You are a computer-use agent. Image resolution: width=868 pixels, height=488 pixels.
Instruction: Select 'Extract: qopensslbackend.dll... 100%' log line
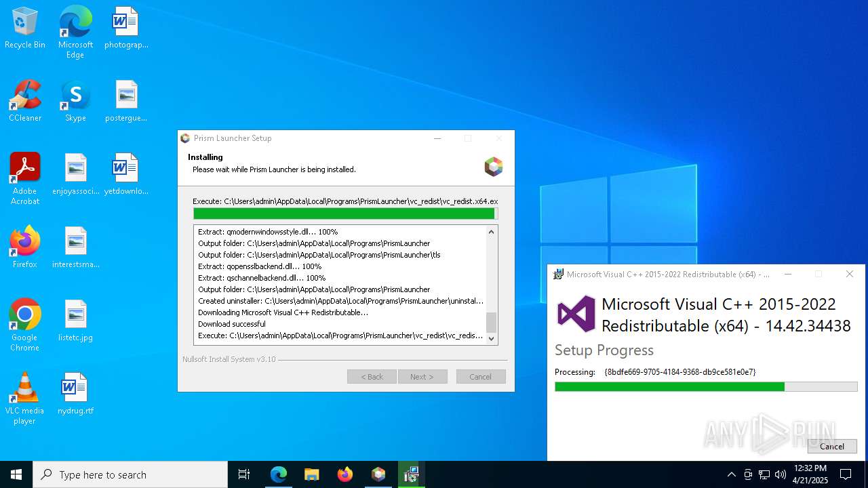point(260,266)
